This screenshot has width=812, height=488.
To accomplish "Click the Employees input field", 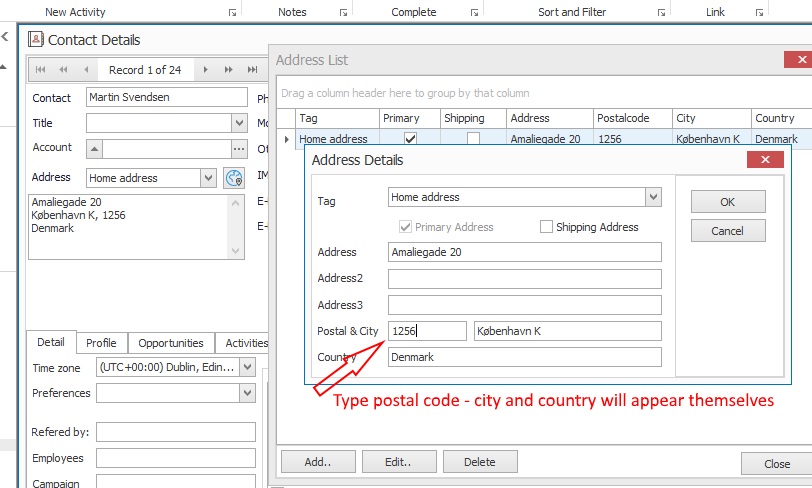I will click(176, 458).
